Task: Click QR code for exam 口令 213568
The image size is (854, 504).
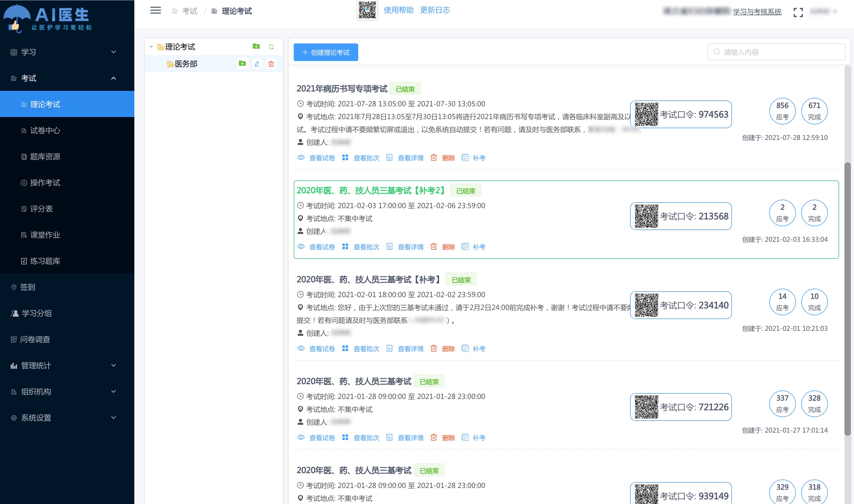Action: [x=646, y=216]
